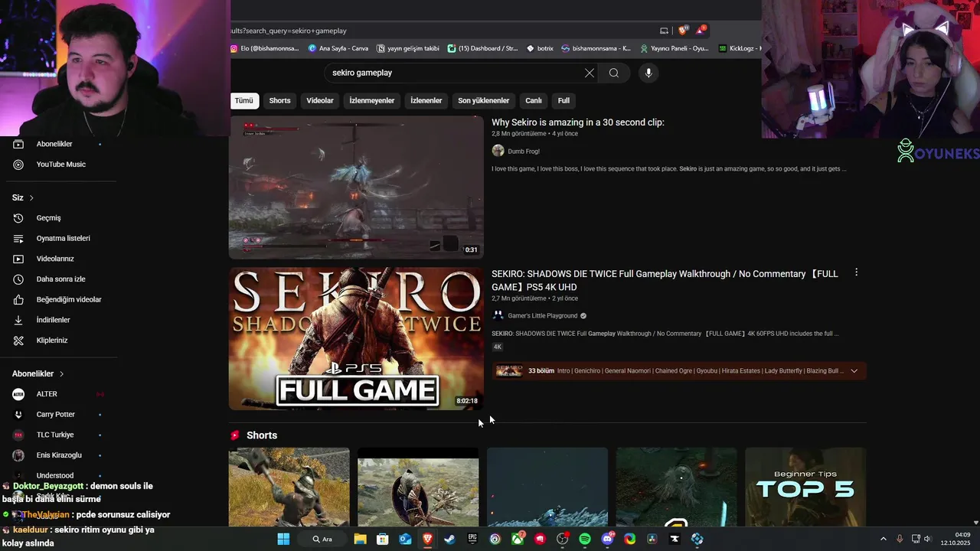Open the Gamer's Little Playground channel name
The image size is (980, 551).
tap(542, 316)
